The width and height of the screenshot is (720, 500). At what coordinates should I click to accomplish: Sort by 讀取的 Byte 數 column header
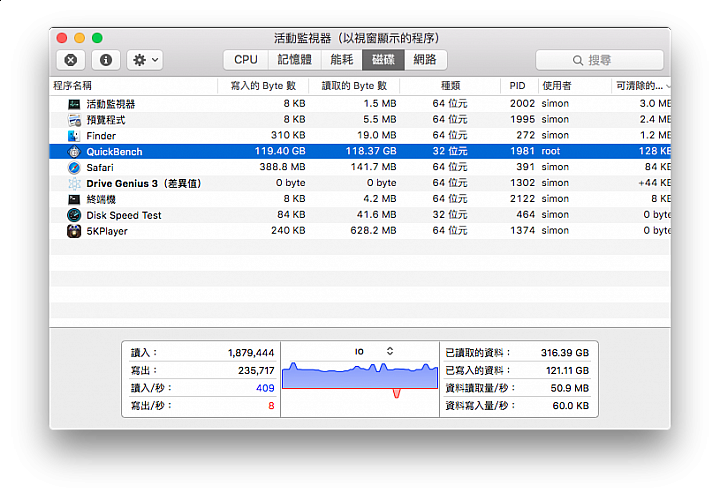354,86
